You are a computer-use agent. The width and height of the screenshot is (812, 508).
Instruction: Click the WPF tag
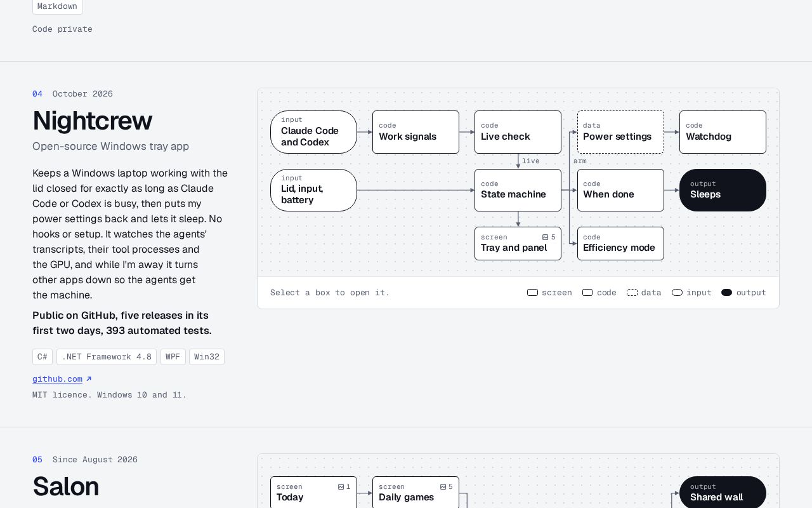[173, 357]
